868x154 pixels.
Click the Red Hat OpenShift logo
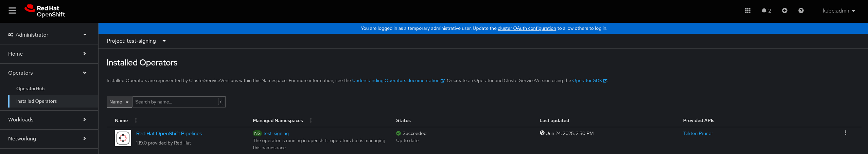[x=45, y=11]
